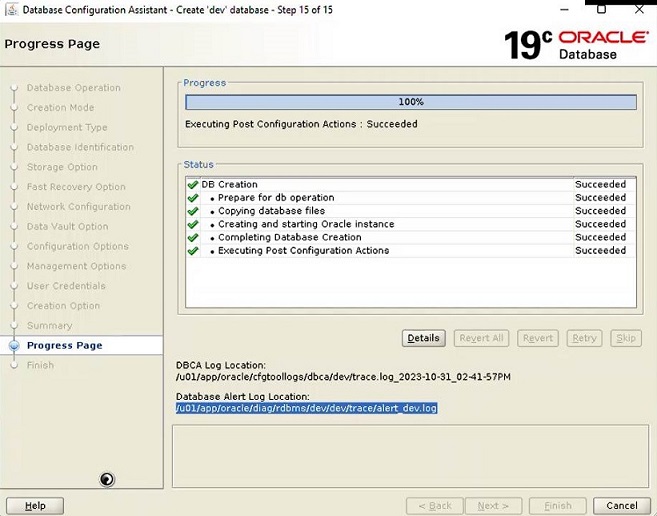The image size is (657, 516).
Task: Click the Java app icon in title bar
Action: coord(11,10)
